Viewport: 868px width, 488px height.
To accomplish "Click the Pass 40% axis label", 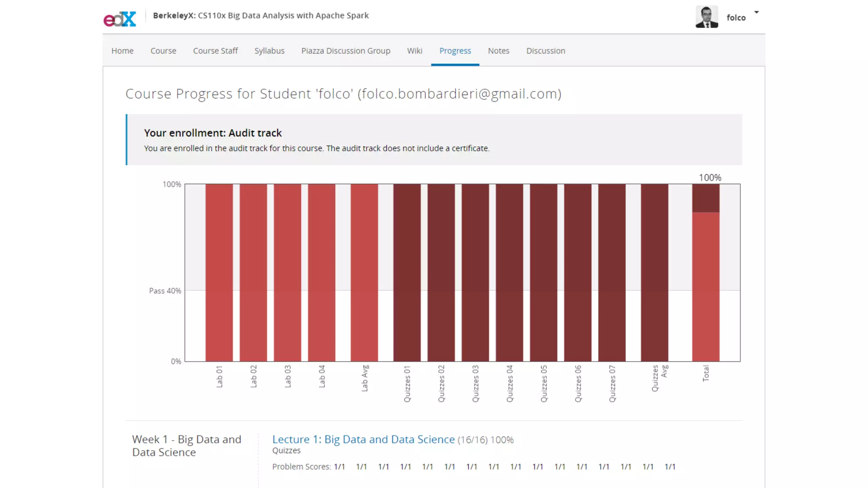I will tap(165, 291).
